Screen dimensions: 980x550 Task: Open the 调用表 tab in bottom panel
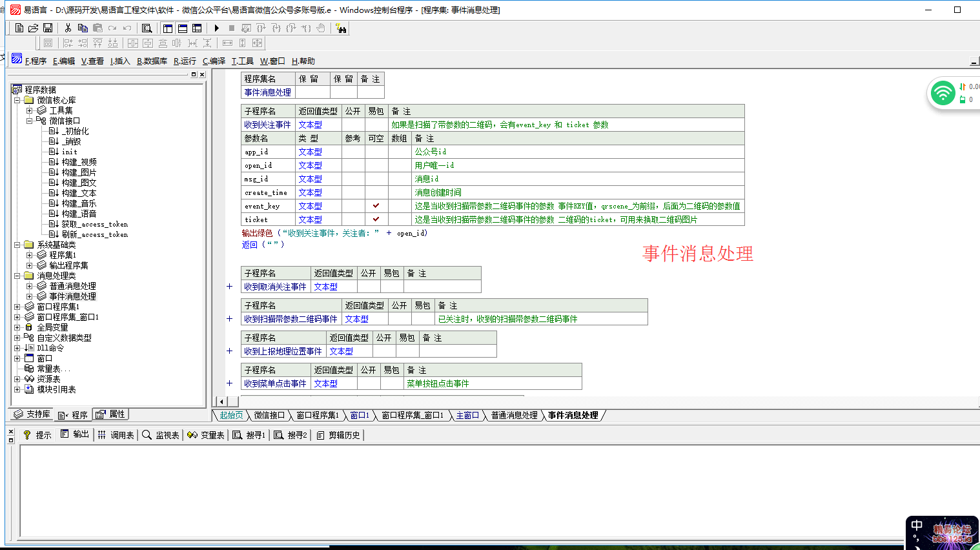pyautogui.click(x=116, y=435)
